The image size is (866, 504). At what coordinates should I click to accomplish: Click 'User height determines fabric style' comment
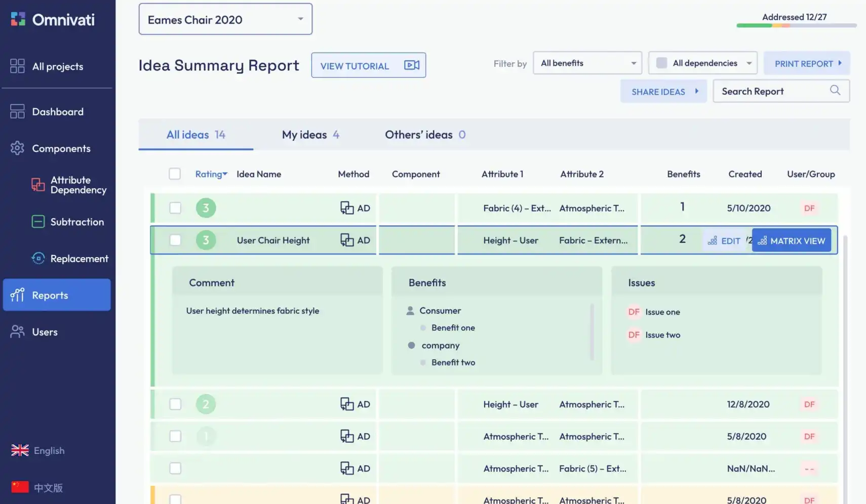(253, 311)
